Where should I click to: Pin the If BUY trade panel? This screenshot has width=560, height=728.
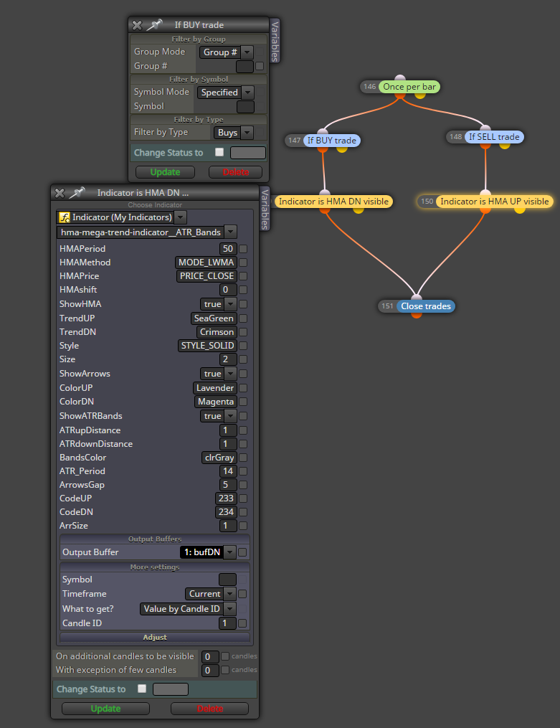tap(154, 25)
